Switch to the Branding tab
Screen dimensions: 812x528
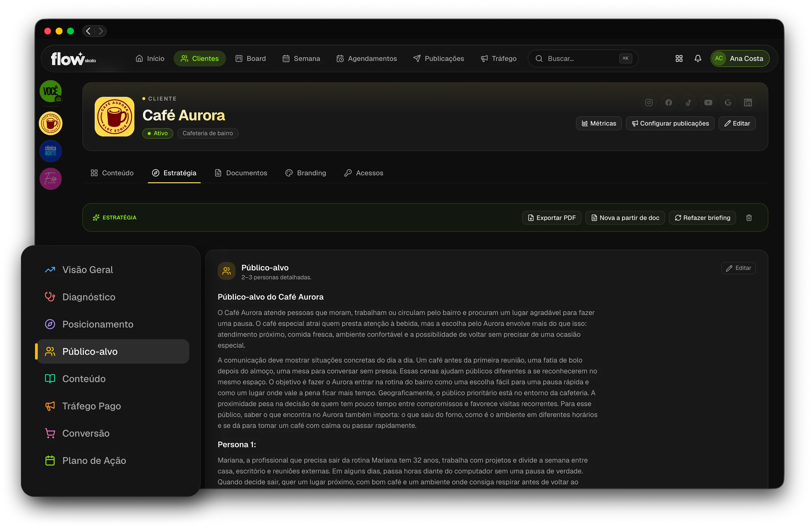[306, 173]
